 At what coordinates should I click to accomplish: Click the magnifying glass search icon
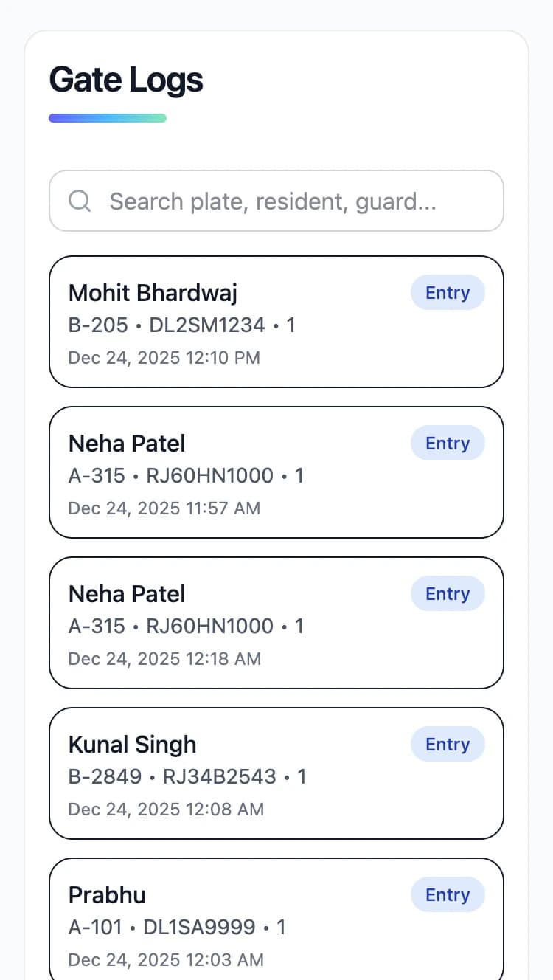[80, 201]
